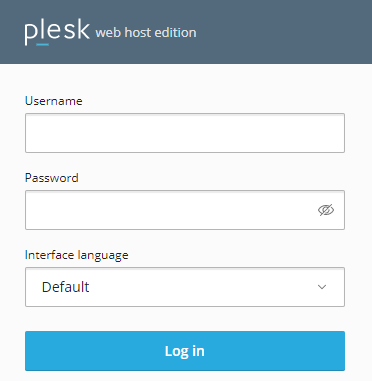Click the dark blue header banner

[x=186, y=32]
